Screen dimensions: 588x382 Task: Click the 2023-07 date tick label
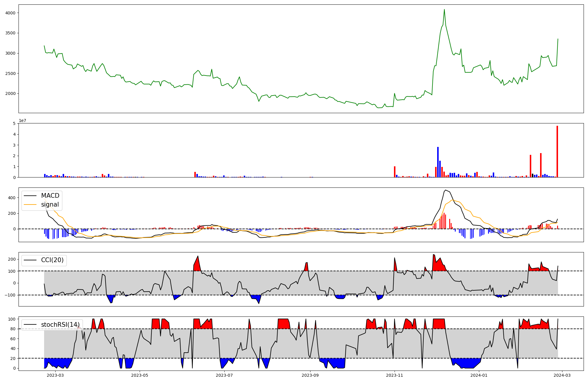point(224,375)
